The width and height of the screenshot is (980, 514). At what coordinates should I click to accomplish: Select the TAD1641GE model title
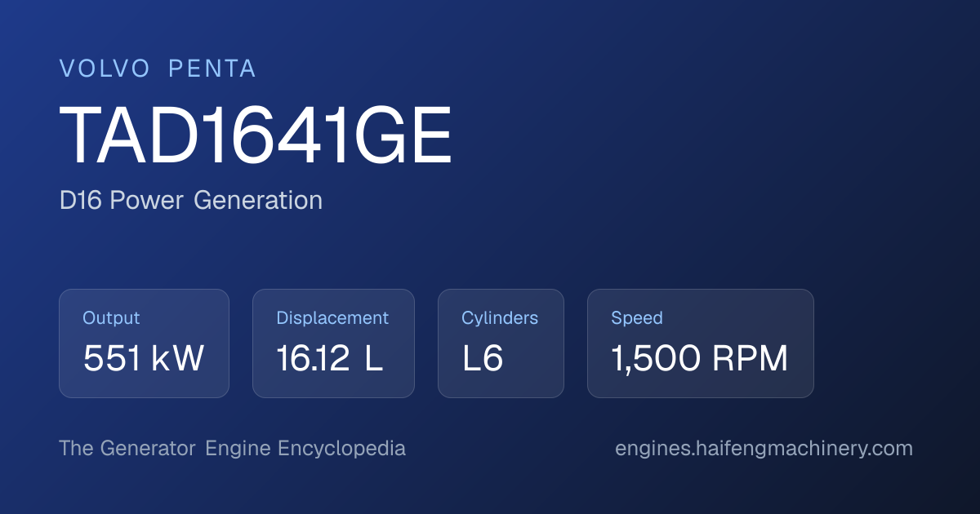tap(256, 135)
